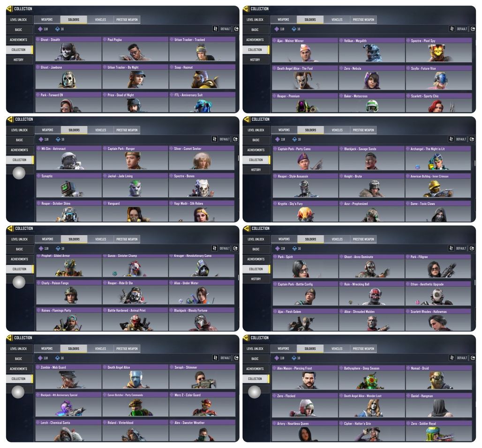Image resolution: width=482 pixels, height=448 pixels.
Task: Click share icon in the Mil-Sim - Astronaut panel
Action: [x=235, y=139]
